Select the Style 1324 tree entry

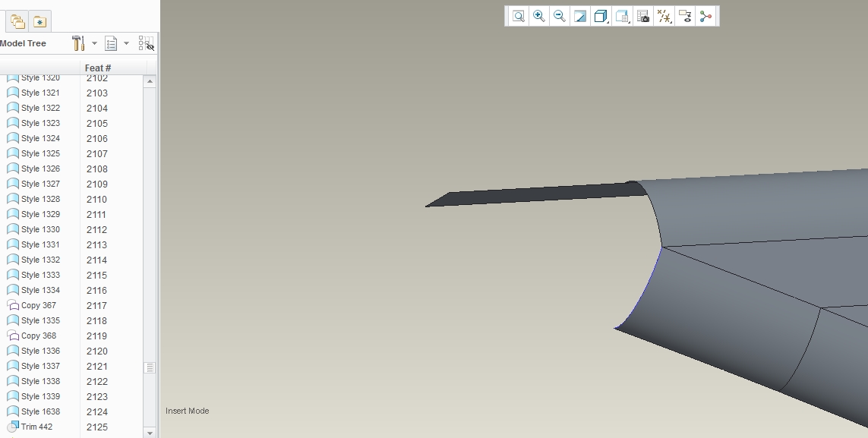click(x=40, y=138)
